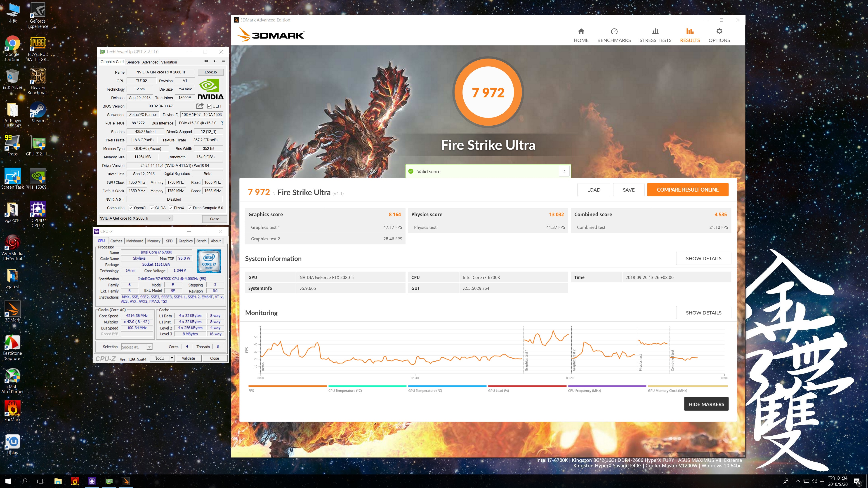Open Windows Start menu

(x=8, y=481)
